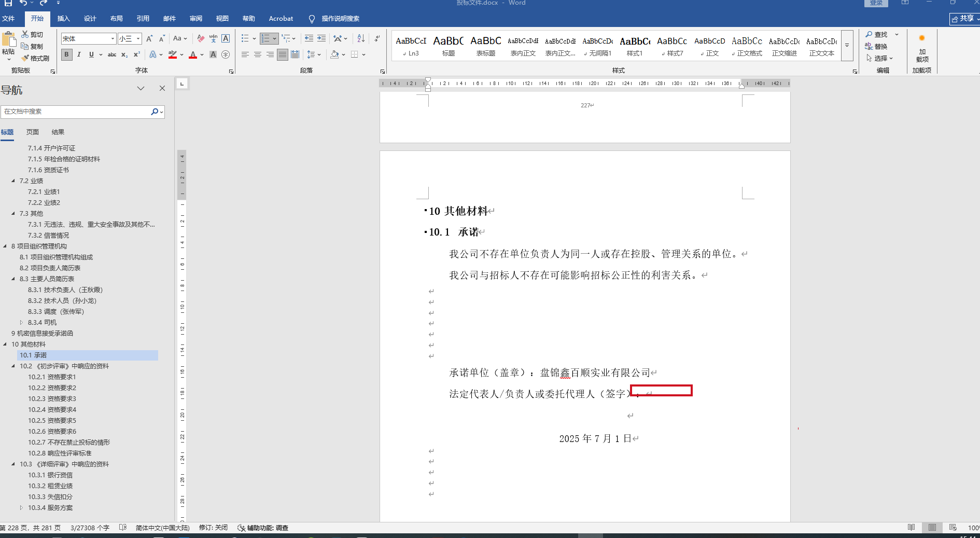Toggle character shading (gray A)
The image size is (980, 538).
[x=213, y=54]
